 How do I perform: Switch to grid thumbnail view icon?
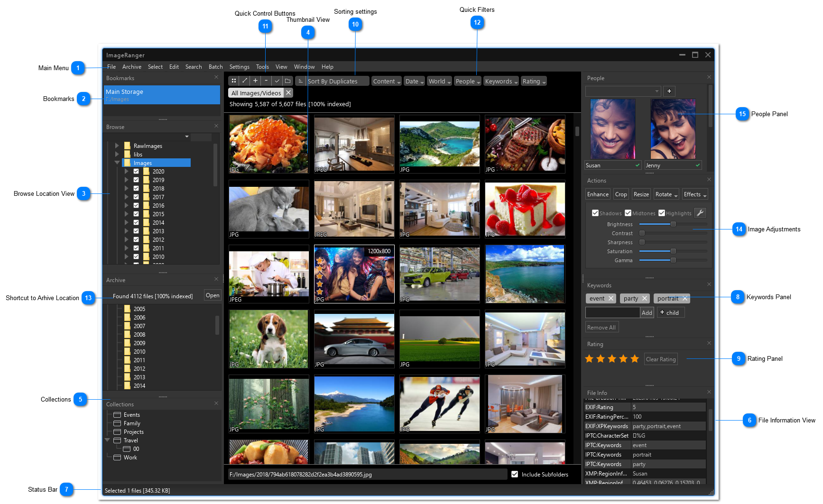point(233,81)
